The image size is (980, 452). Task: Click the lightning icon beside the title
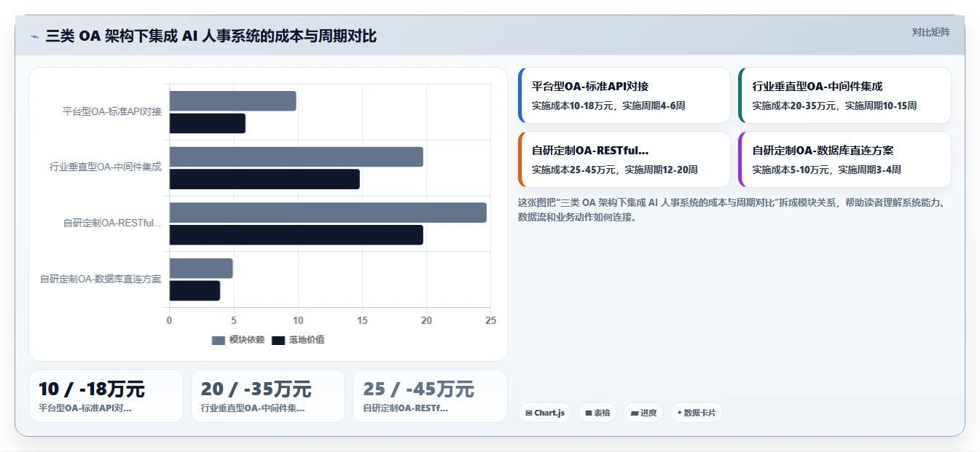tap(34, 36)
